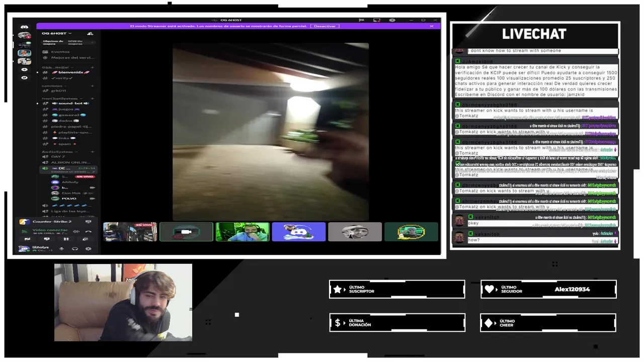Open the spam text channel

[x=68, y=144]
